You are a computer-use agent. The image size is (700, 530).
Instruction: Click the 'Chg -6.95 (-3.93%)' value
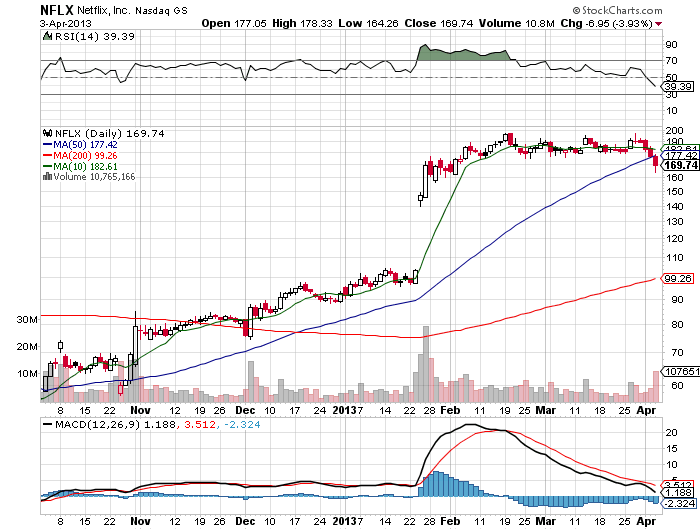tap(606, 23)
